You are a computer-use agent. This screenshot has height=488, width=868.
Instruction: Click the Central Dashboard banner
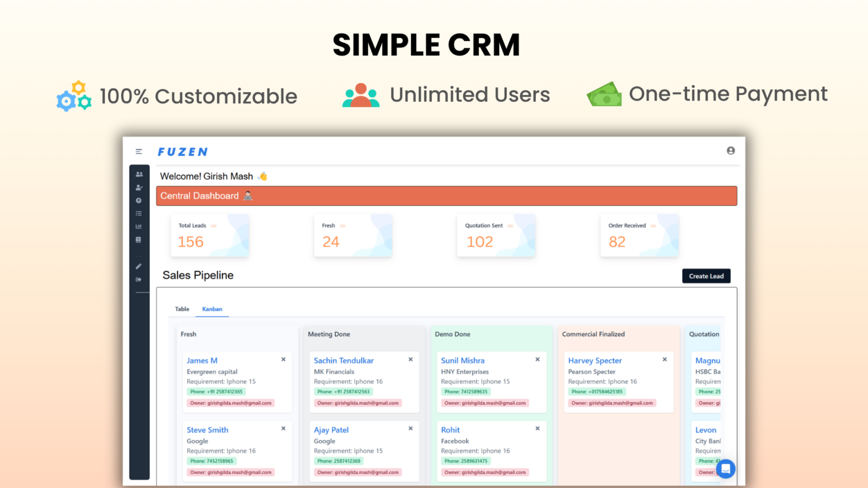coord(446,196)
